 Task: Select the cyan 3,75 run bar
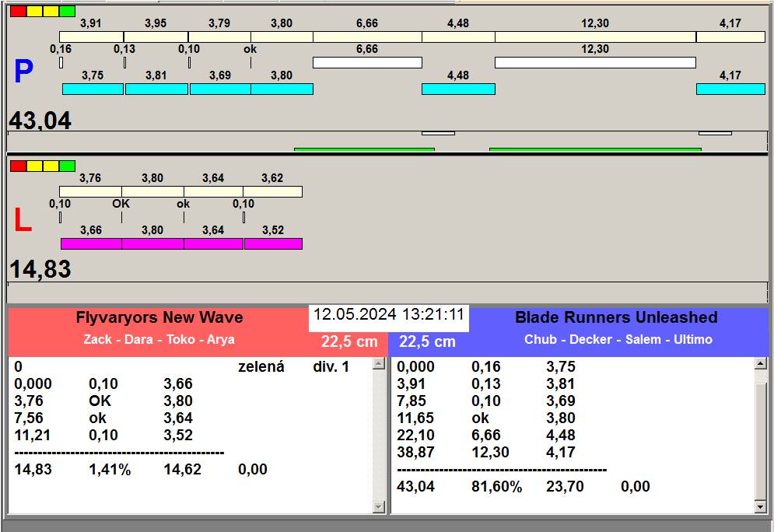[93, 89]
